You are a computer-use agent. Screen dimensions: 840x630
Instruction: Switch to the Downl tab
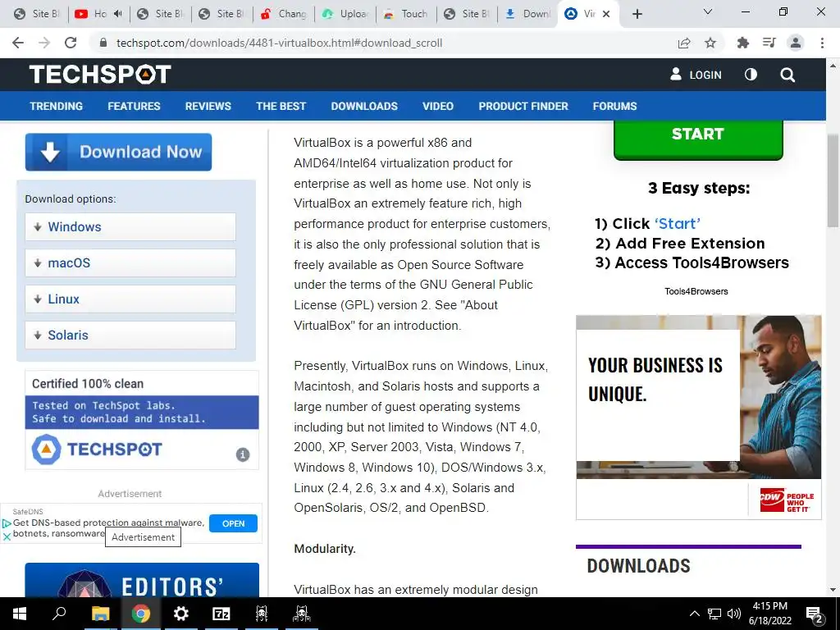tap(527, 14)
